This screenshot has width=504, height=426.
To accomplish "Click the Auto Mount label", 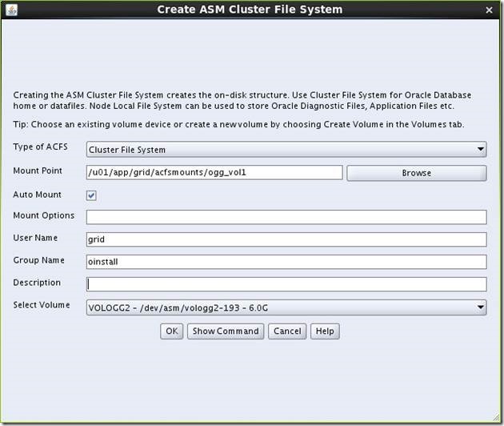I will [x=37, y=194].
